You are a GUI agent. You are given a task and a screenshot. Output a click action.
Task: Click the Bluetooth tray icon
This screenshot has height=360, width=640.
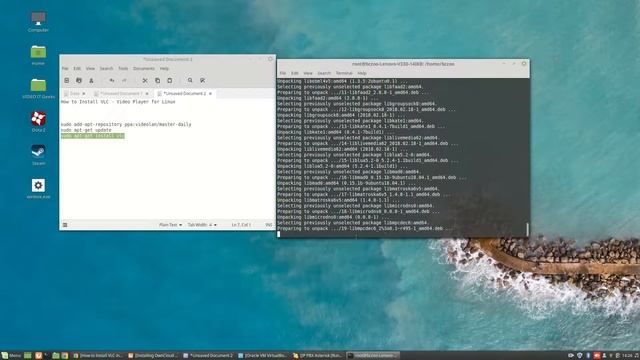[x=588, y=356]
